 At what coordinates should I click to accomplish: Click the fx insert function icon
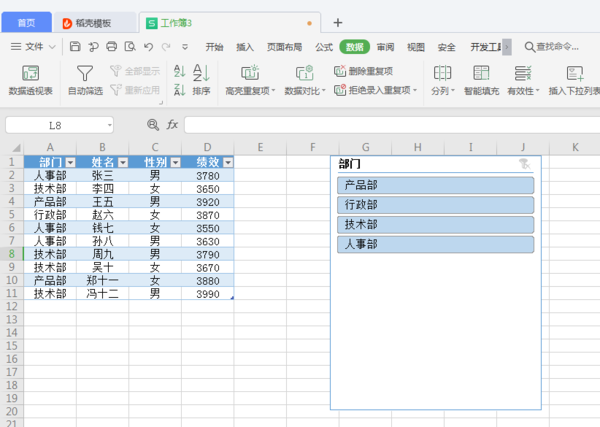(172, 125)
